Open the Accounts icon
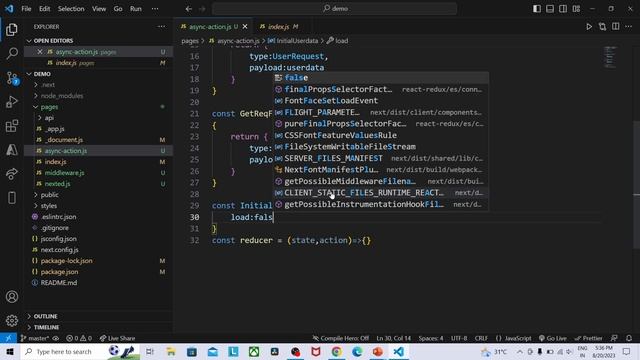 click(x=12, y=297)
